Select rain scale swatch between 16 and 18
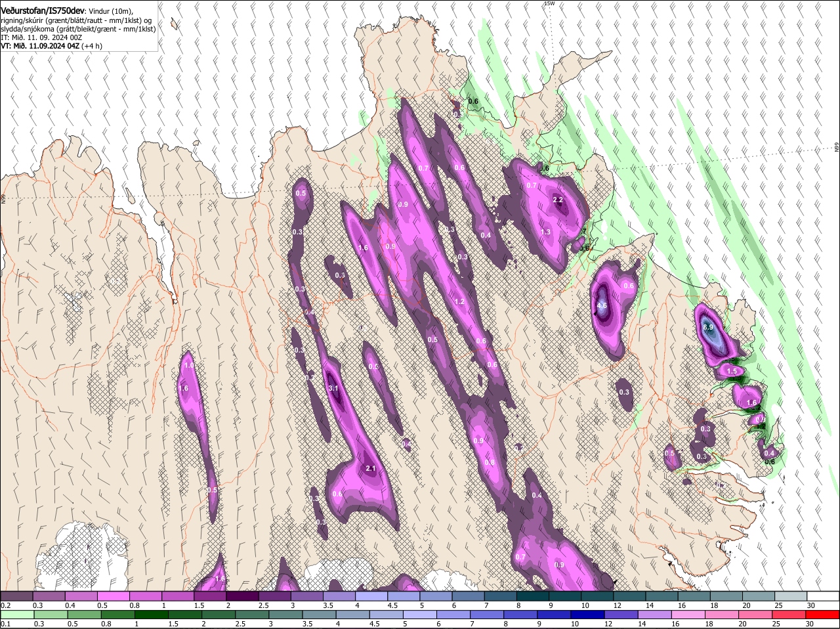The width and height of the screenshot is (840, 629). (689, 615)
